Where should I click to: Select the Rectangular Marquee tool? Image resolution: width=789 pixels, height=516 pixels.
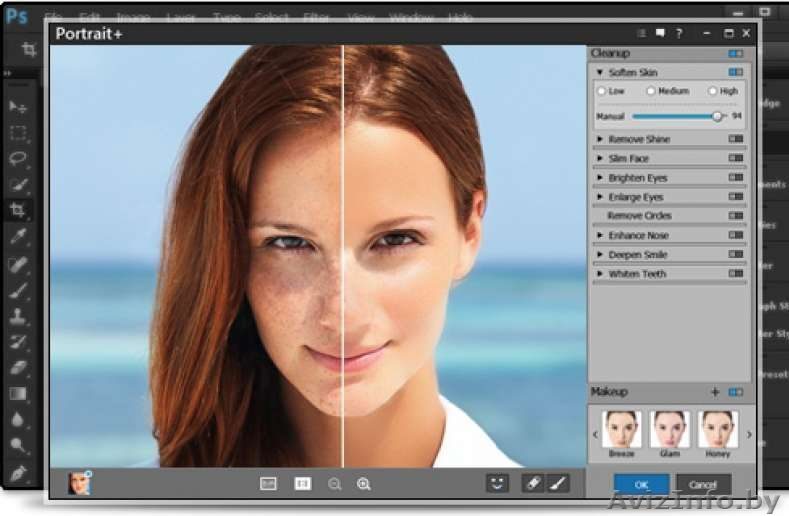point(19,133)
